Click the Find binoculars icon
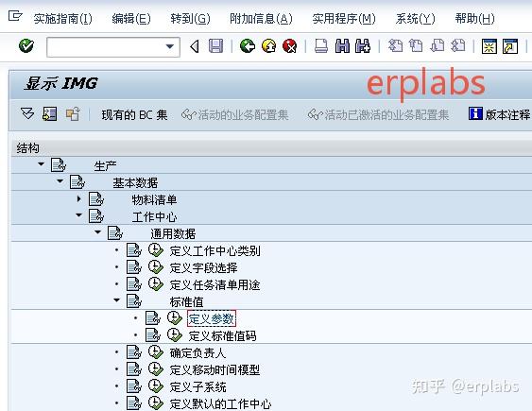Viewport: 532px width, 411px height. tap(342, 46)
